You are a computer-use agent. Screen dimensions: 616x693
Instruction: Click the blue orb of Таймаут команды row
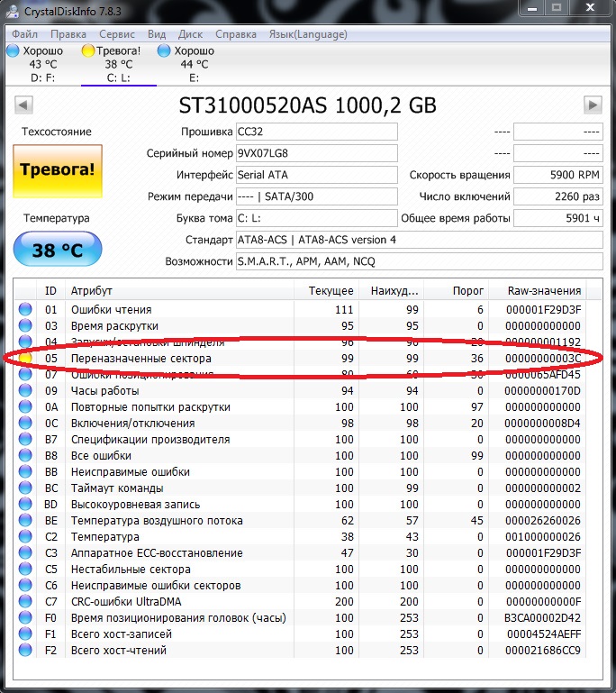(25, 488)
